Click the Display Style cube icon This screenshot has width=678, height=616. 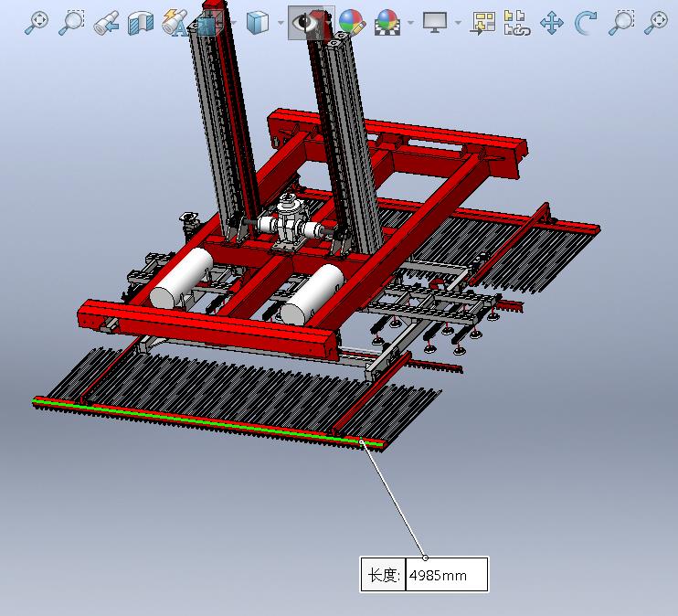tap(258, 23)
